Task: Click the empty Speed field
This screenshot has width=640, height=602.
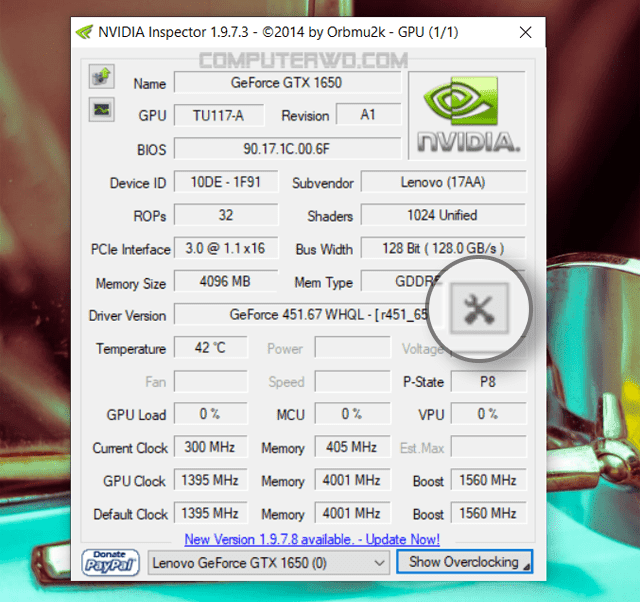Action: 353,382
